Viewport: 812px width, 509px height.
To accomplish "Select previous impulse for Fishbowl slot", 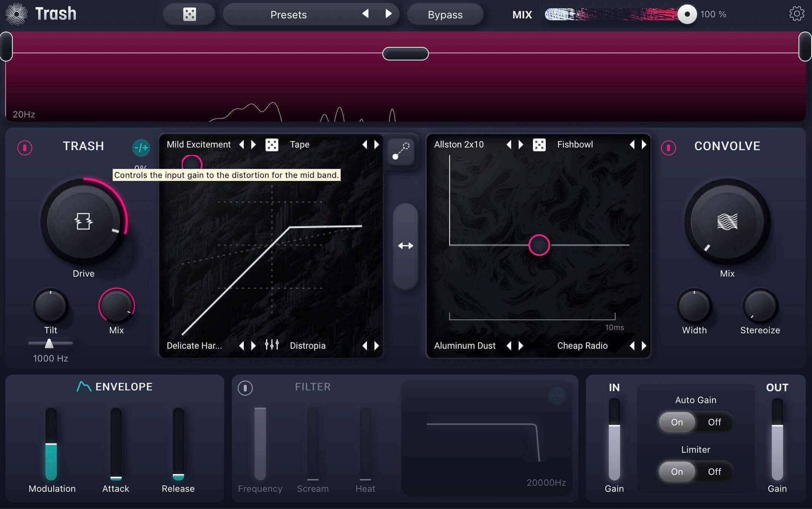I will pyautogui.click(x=632, y=145).
